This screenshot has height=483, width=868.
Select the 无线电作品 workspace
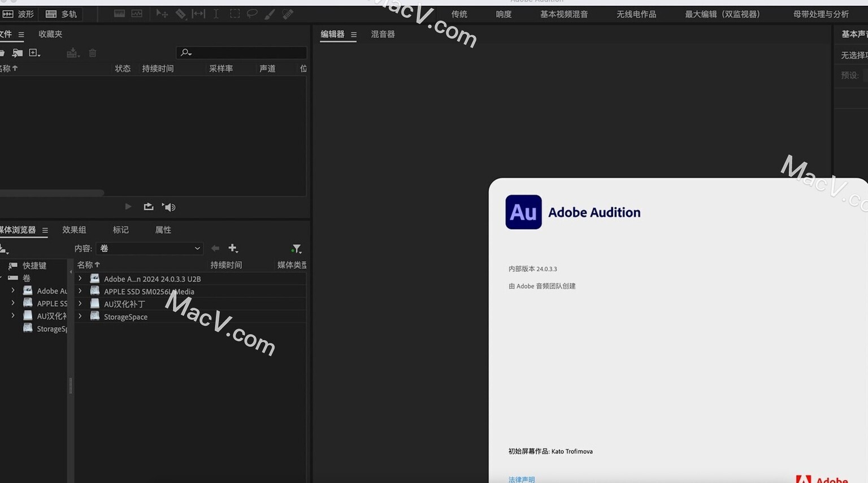[x=636, y=14]
